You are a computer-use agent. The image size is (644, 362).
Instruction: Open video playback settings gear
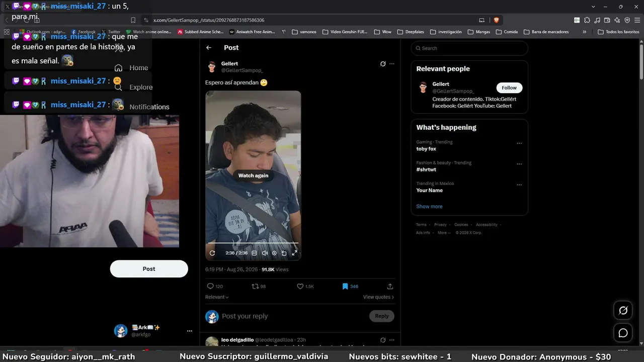pos(274,253)
